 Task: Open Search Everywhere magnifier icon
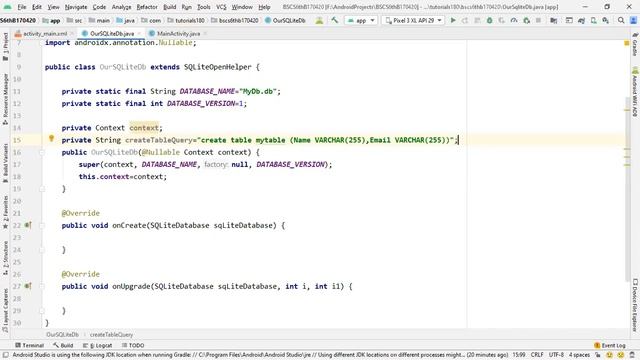(621, 20)
